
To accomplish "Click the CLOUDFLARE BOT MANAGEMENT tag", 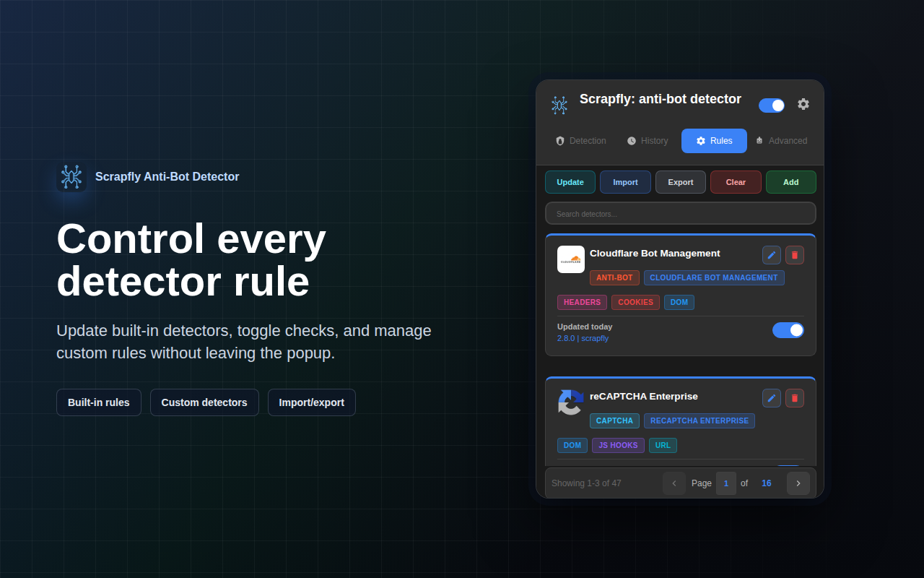I will point(714,277).
